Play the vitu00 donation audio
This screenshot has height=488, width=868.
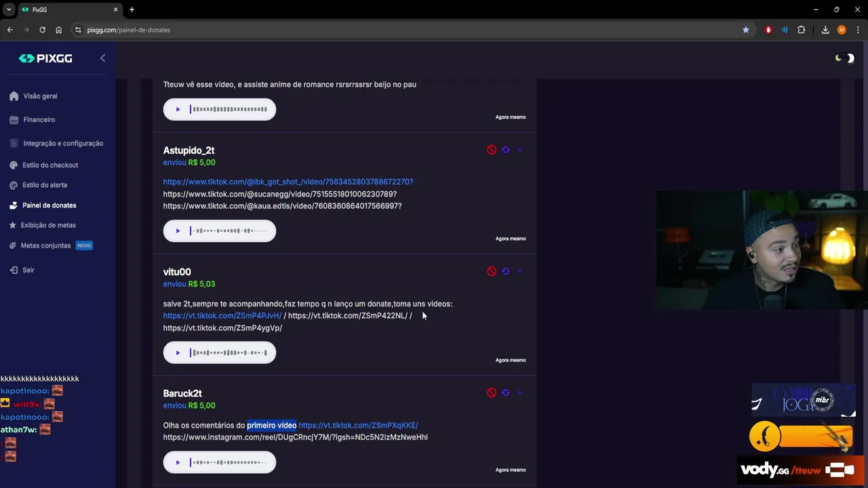pyautogui.click(x=178, y=352)
